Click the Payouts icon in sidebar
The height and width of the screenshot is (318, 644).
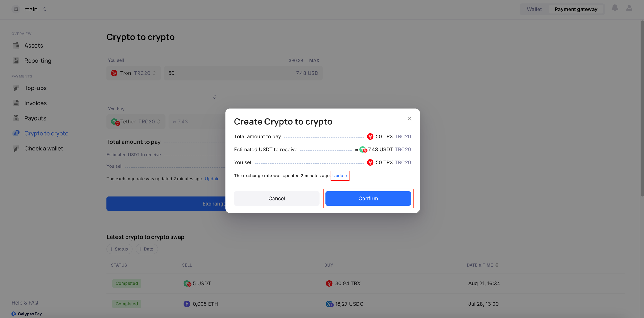pos(16,118)
